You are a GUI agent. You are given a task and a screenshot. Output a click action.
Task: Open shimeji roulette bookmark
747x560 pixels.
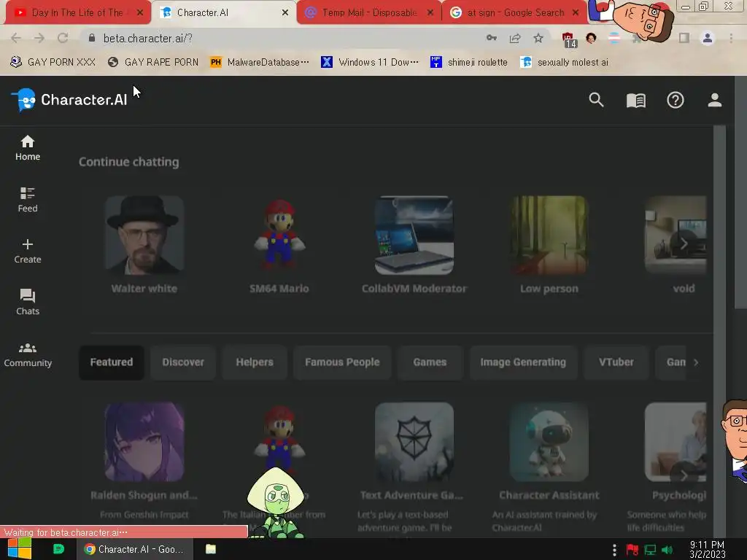[469, 63]
